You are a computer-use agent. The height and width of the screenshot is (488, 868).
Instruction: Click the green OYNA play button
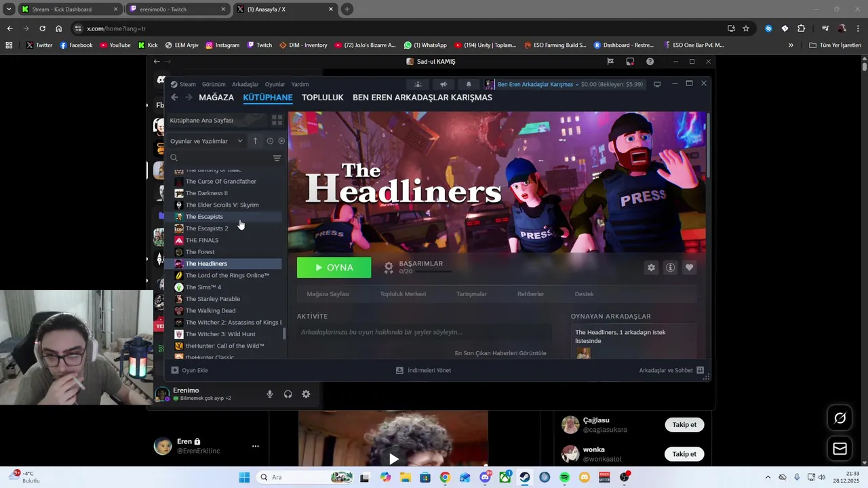[x=334, y=268]
